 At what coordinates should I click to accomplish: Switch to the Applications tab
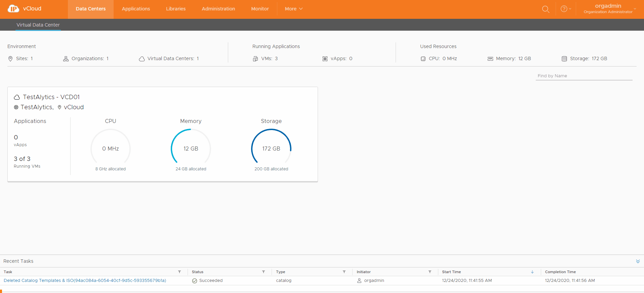pyautogui.click(x=136, y=9)
